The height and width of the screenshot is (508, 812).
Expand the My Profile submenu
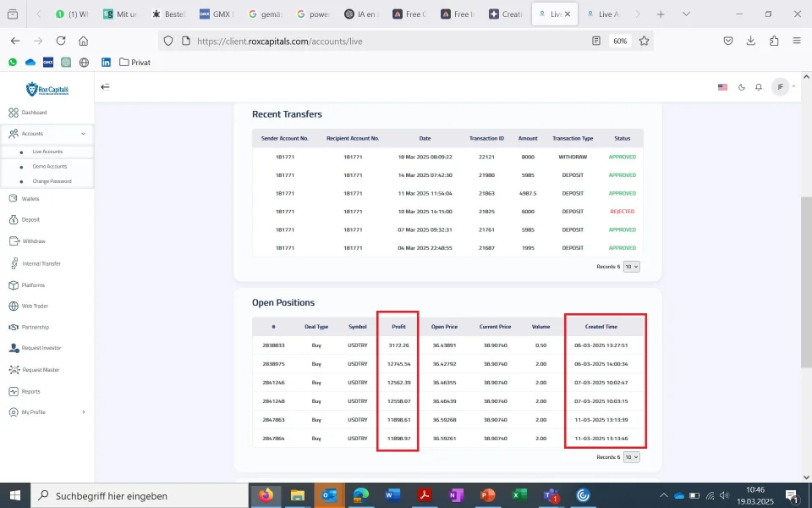pos(83,412)
